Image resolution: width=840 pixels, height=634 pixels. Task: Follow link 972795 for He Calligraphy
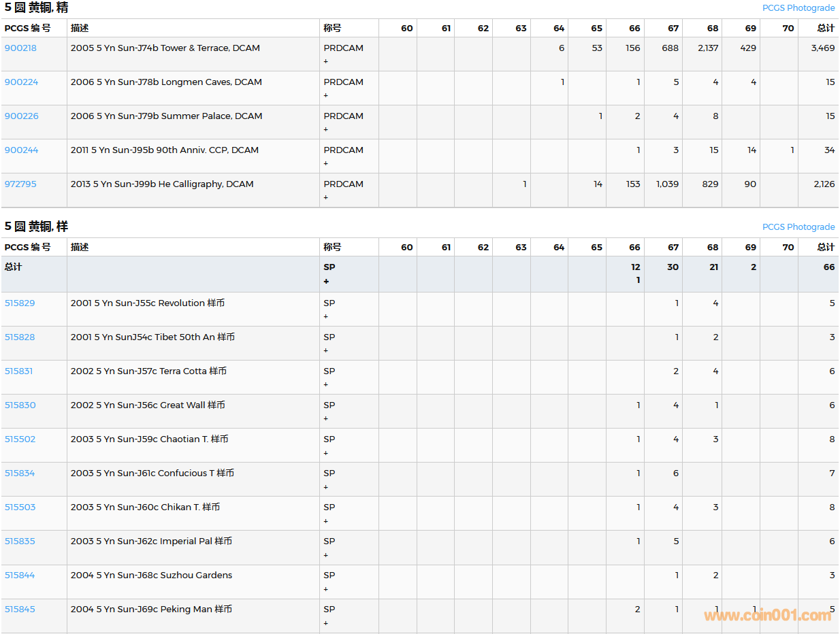[20, 184]
